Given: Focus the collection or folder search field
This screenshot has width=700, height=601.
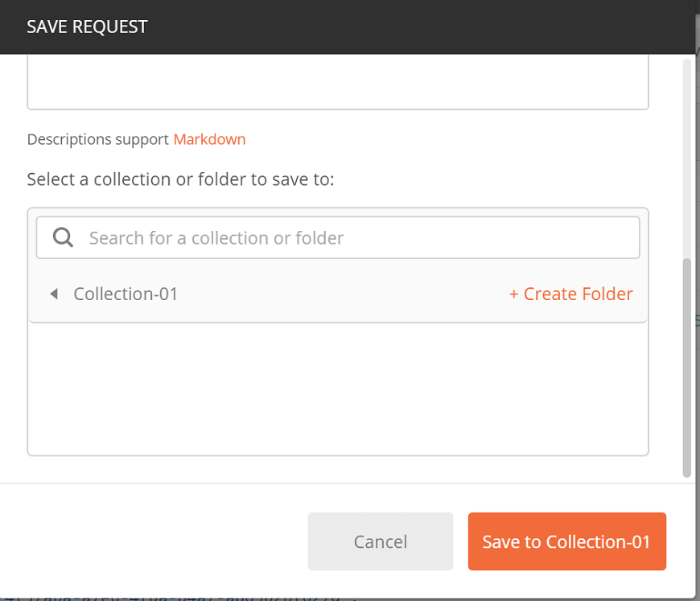Looking at the screenshot, I should coord(338,237).
